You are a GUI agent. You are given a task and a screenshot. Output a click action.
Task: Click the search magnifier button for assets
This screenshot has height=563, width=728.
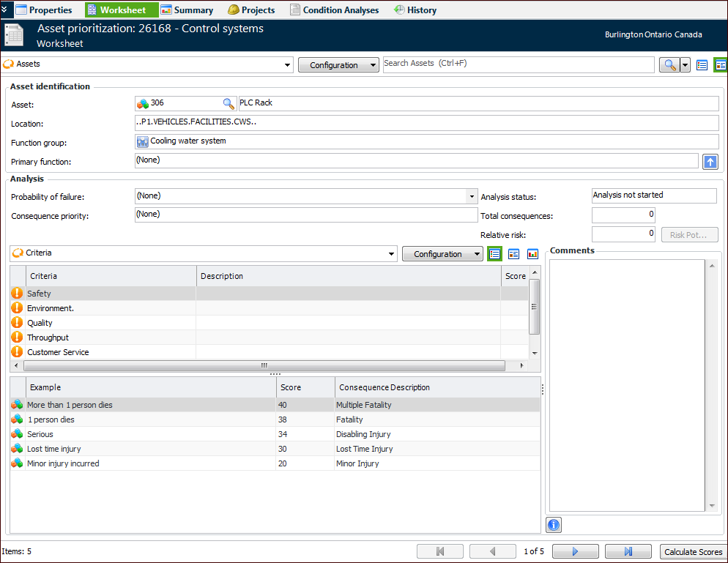(x=669, y=65)
